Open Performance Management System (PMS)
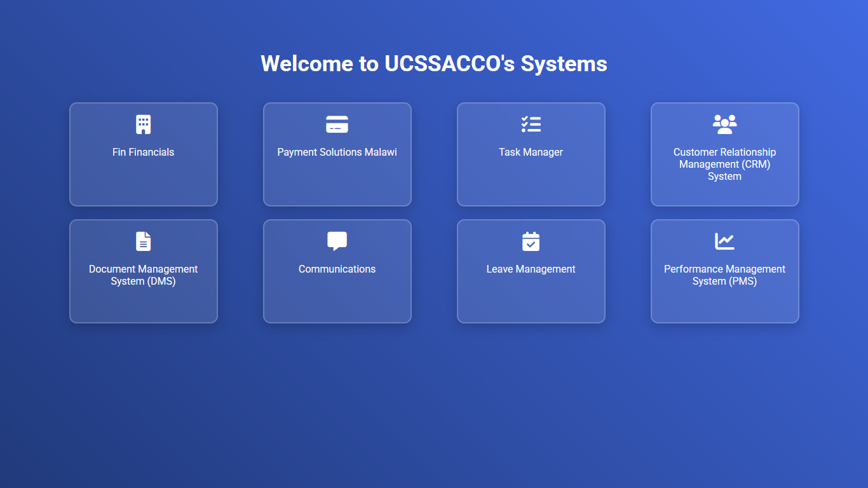 [725, 271]
